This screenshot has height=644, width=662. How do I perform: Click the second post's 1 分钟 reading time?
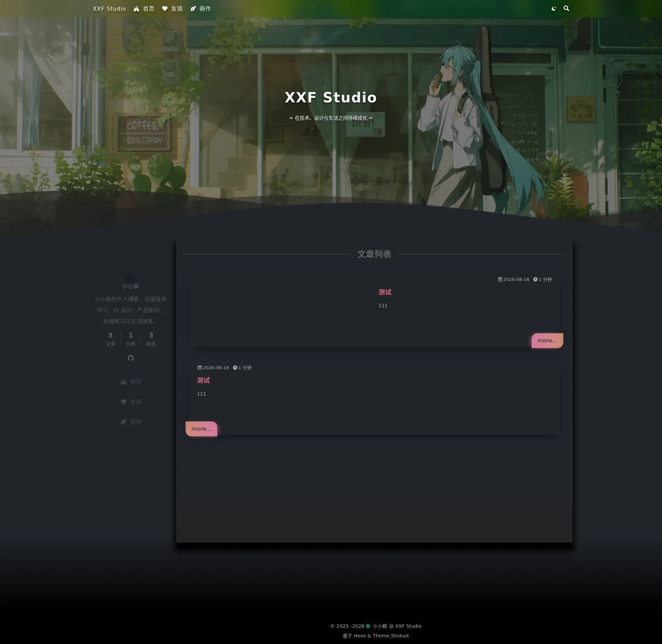(245, 368)
